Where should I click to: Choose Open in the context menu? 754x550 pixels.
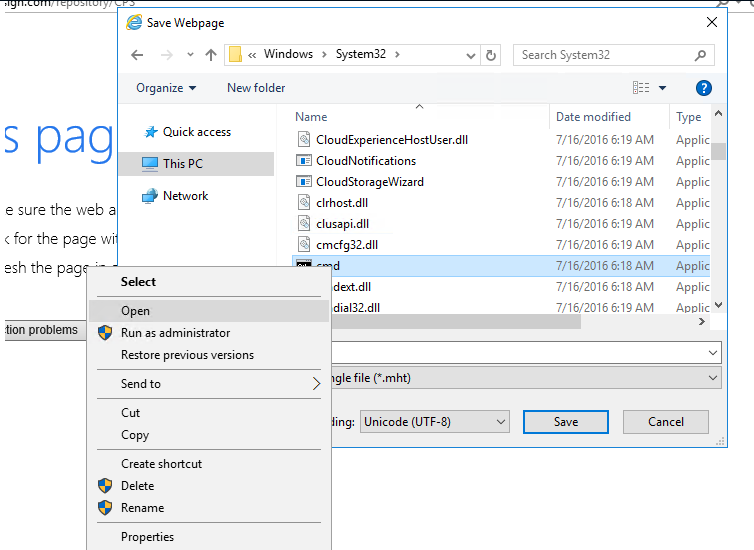(x=135, y=311)
